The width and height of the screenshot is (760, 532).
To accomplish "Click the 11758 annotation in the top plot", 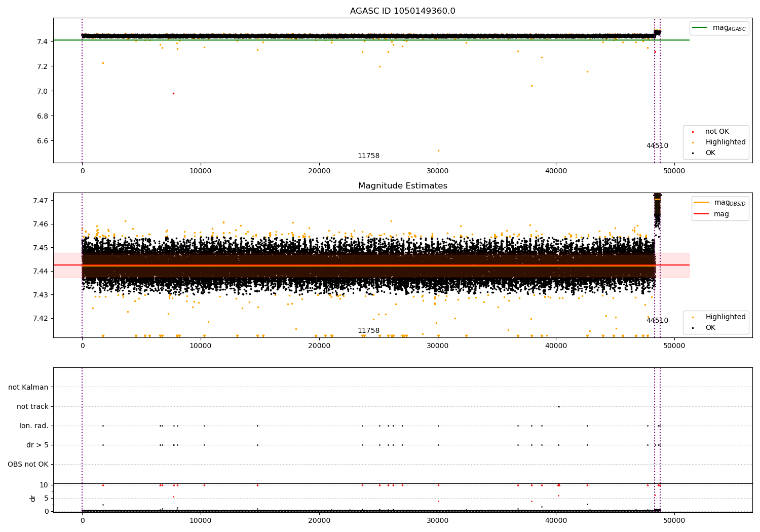I will pos(368,156).
